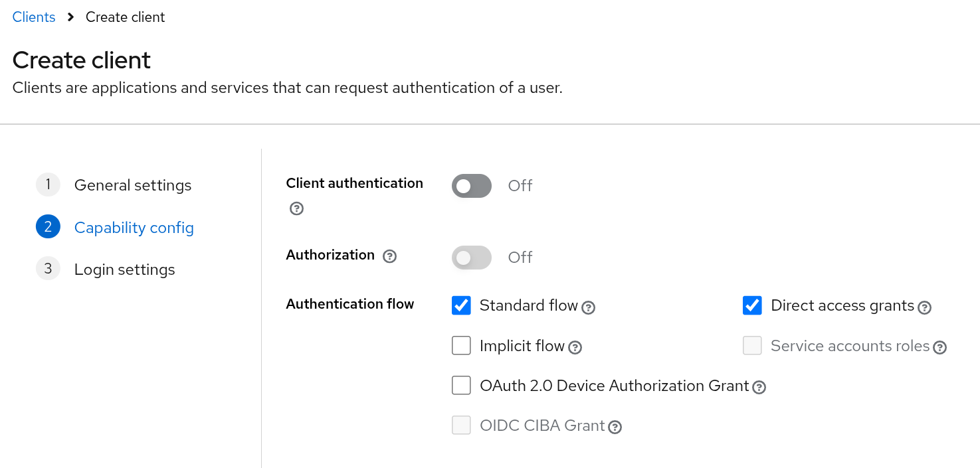Go to General settings wizard step

[133, 185]
